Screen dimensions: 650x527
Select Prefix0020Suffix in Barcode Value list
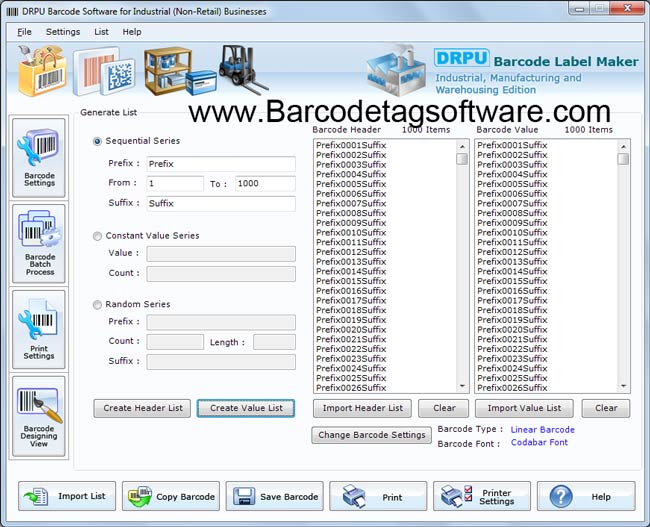pos(512,330)
